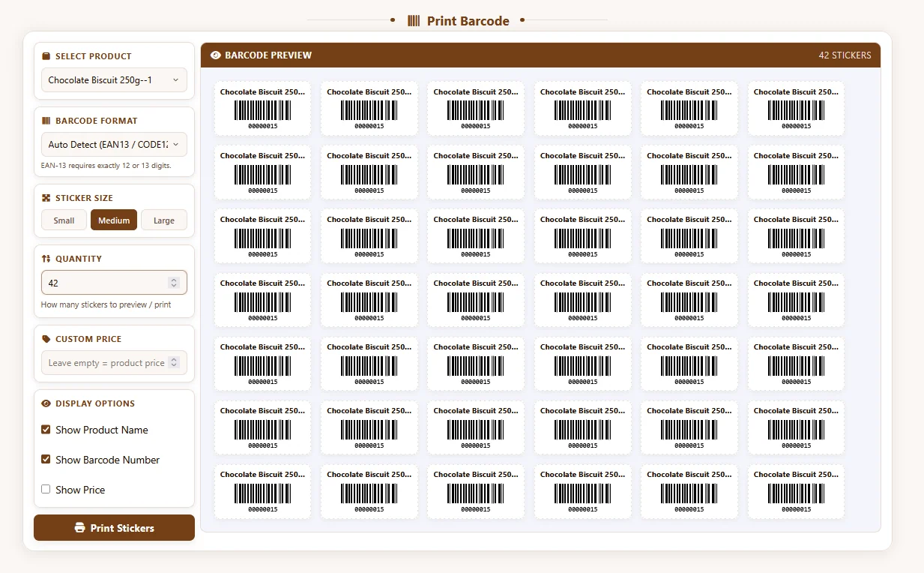Click the Show Product Name label text
The image size is (924, 573).
click(102, 430)
